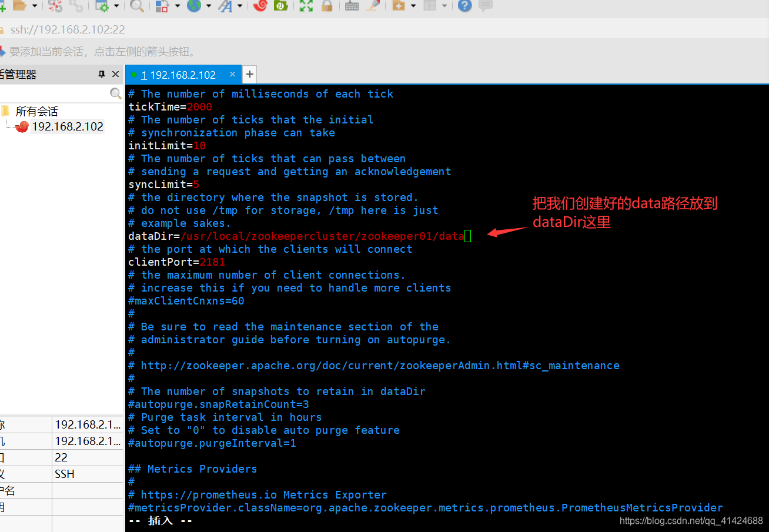Screen dimensions: 769x532
Task: Click the zookeeperAdmin.html URL line
Action: coord(374,366)
